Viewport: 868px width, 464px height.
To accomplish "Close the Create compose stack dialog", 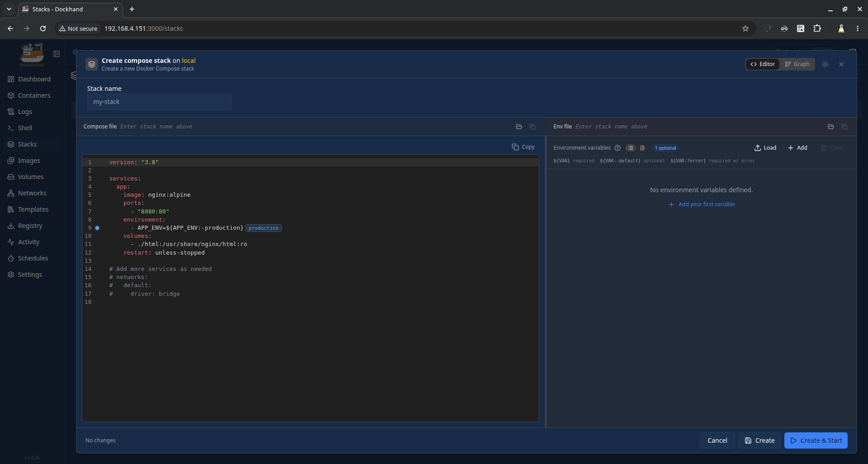I will [841, 64].
